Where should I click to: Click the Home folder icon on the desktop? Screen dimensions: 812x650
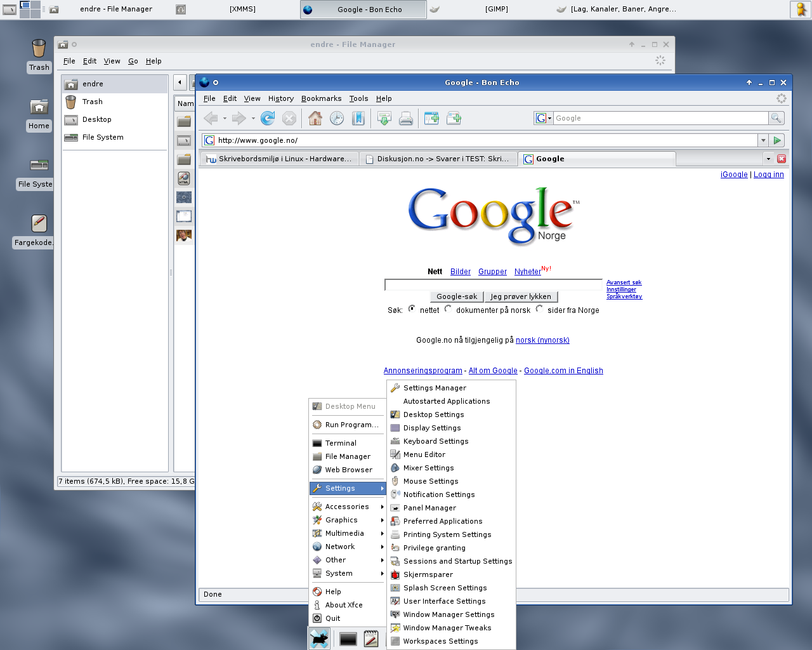[39, 107]
